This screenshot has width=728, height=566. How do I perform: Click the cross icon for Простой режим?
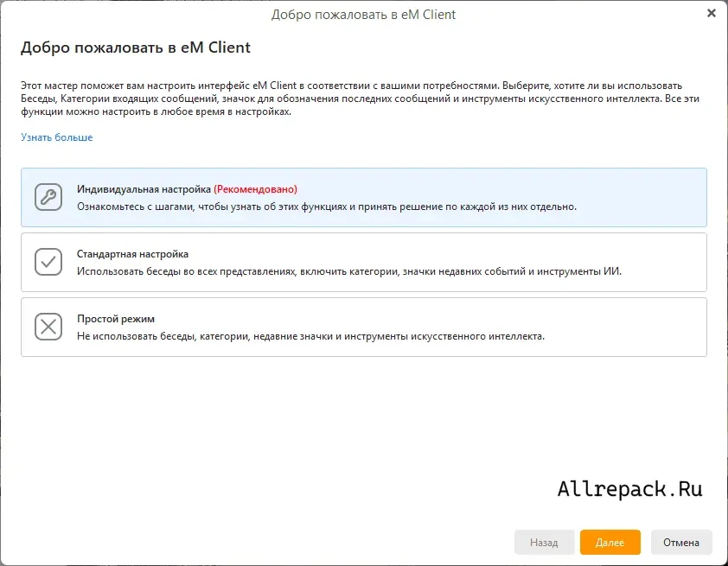click(x=48, y=328)
